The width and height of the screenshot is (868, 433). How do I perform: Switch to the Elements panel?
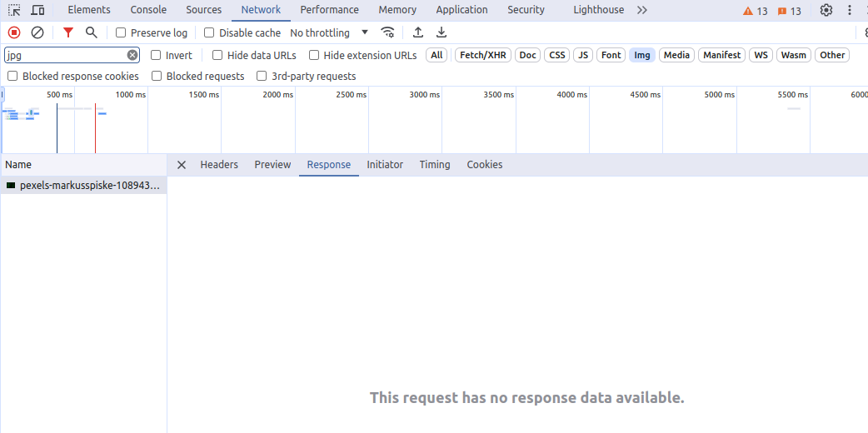tap(89, 10)
